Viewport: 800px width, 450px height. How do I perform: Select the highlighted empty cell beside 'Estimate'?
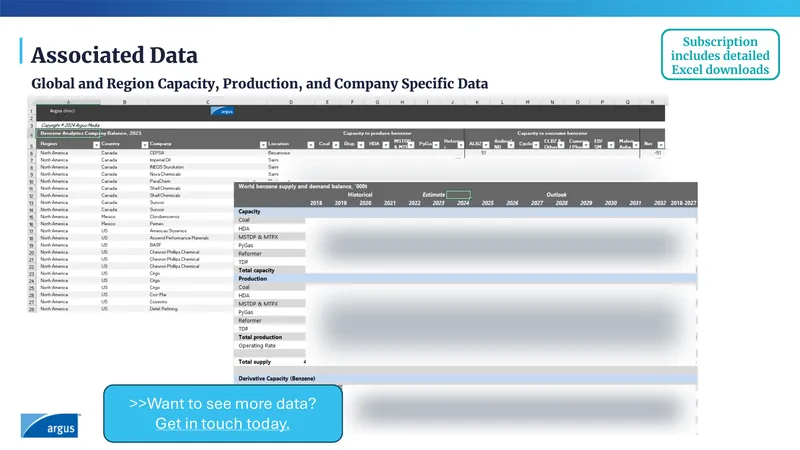pyautogui.click(x=458, y=194)
